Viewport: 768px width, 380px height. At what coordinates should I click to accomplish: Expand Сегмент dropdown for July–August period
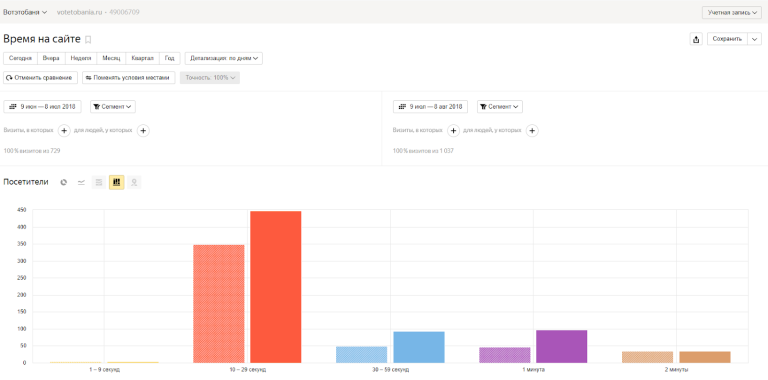[x=500, y=106]
